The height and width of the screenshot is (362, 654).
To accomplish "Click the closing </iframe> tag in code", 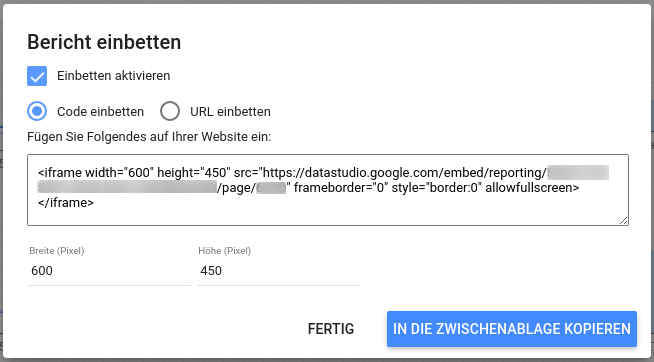I will coord(66,203).
